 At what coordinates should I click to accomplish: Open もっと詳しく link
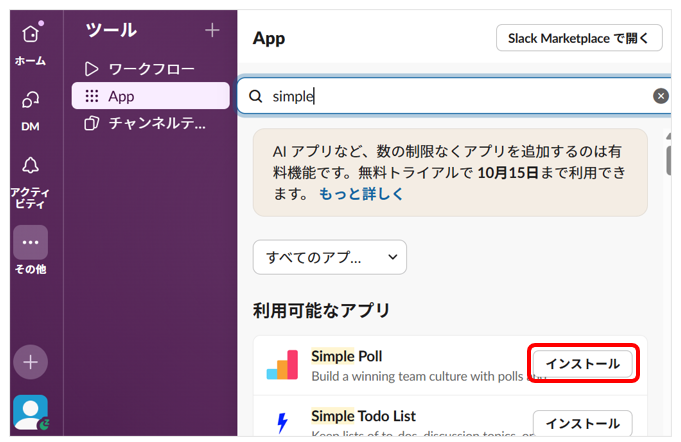tap(361, 194)
